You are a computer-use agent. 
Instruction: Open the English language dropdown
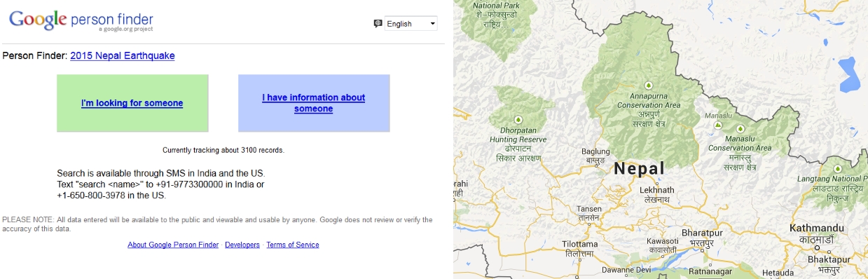click(411, 24)
